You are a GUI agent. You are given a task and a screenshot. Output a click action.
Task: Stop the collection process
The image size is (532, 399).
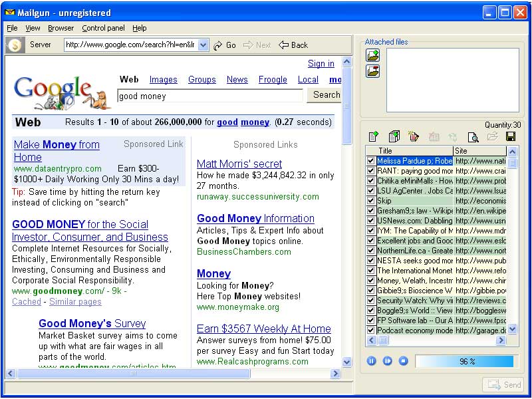click(404, 361)
